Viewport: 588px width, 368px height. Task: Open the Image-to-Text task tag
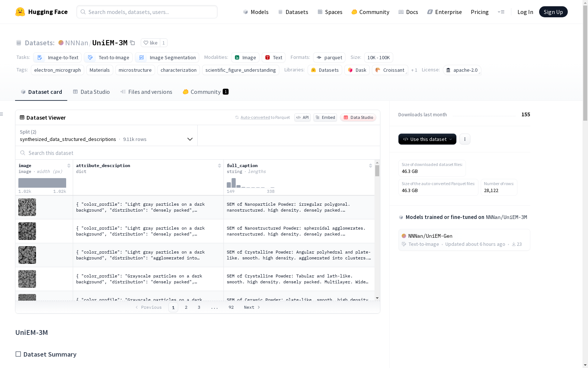pos(57,57)
